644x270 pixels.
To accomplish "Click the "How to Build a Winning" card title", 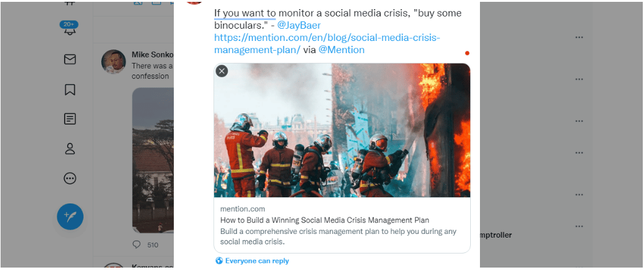I will tap(324, 220).
